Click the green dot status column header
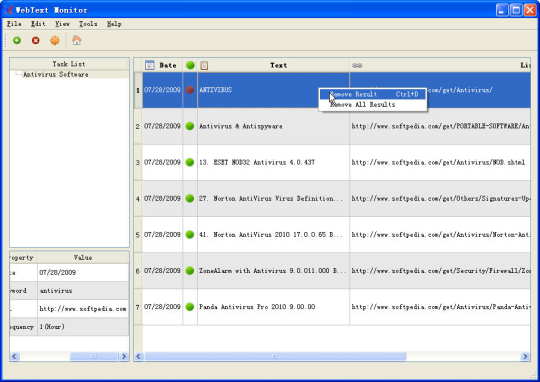 [x=190, y=65]
